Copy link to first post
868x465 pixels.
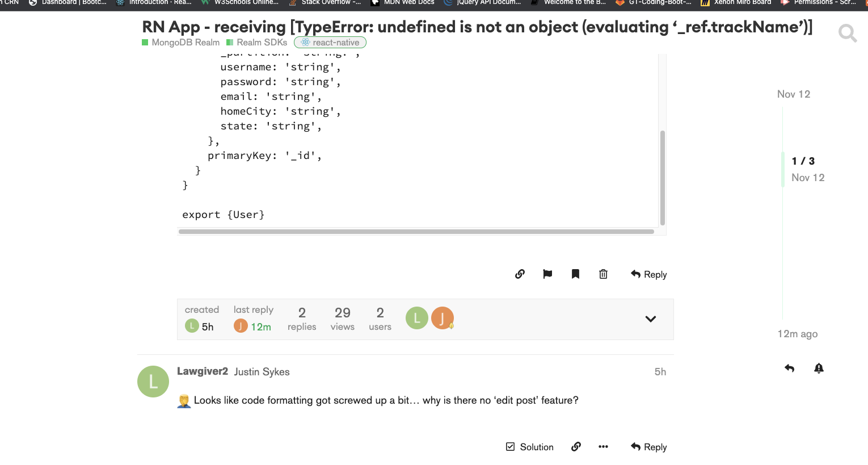click(x=520, y=274)
